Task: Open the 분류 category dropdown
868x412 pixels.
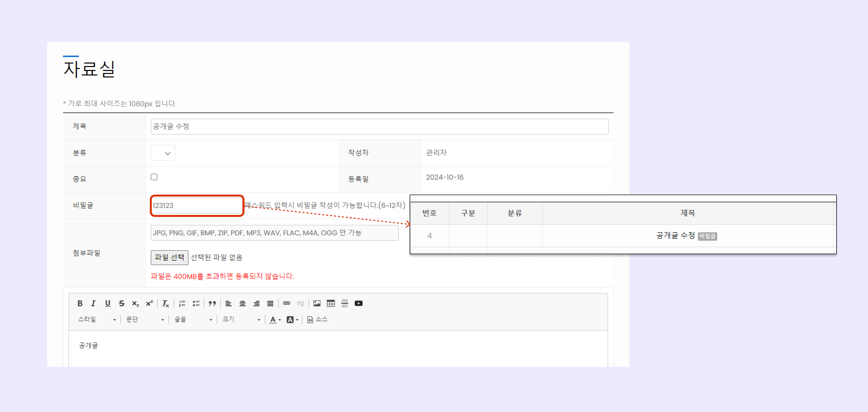Action: pos(163,153)
